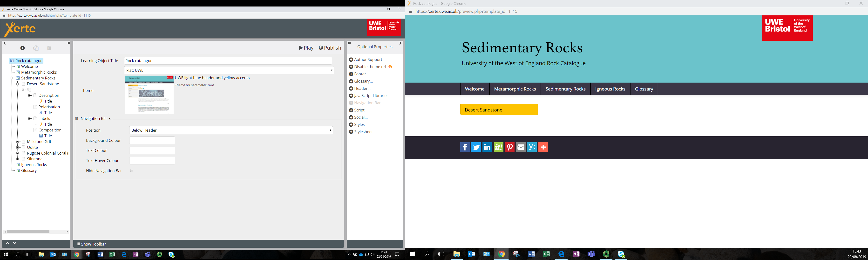Pick a Text Hover Colour value

152,160
